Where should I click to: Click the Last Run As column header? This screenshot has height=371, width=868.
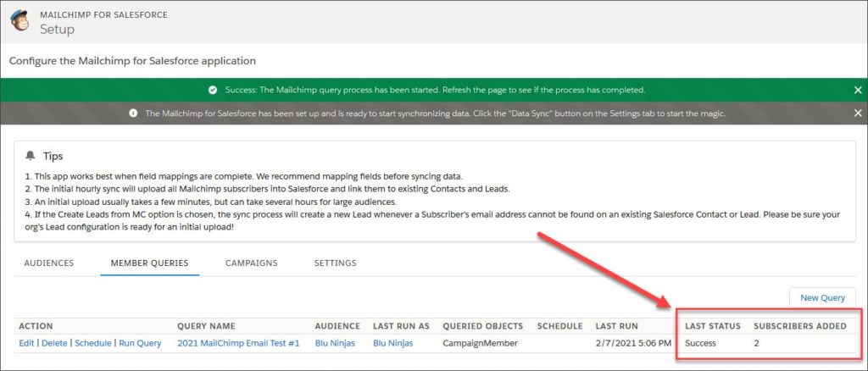click(401, 325)
